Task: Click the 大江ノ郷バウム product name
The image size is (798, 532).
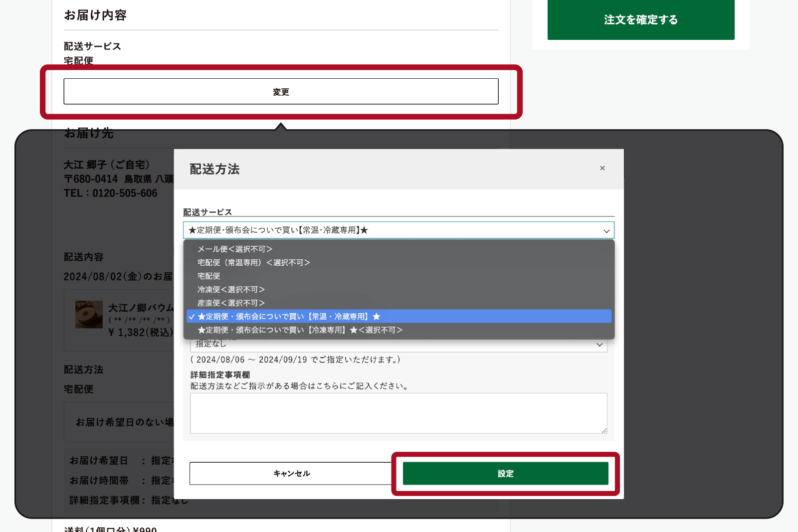Action: (x=140, y=307)
